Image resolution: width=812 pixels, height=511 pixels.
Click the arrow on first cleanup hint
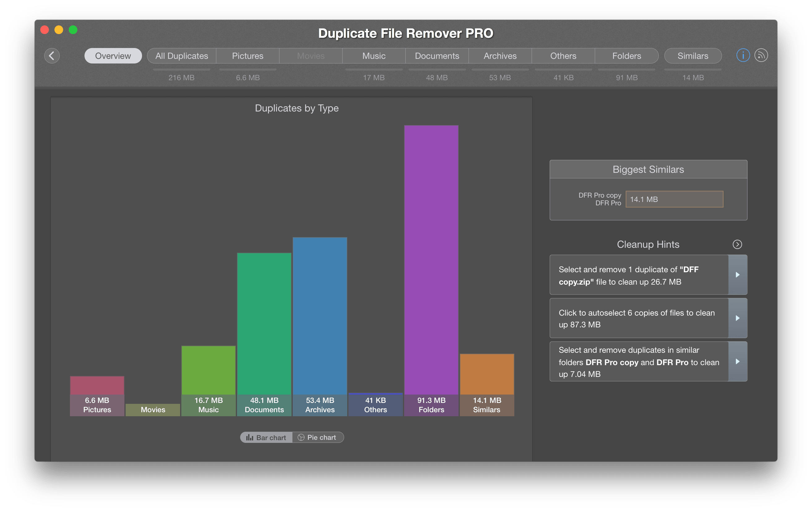point(737,275)
